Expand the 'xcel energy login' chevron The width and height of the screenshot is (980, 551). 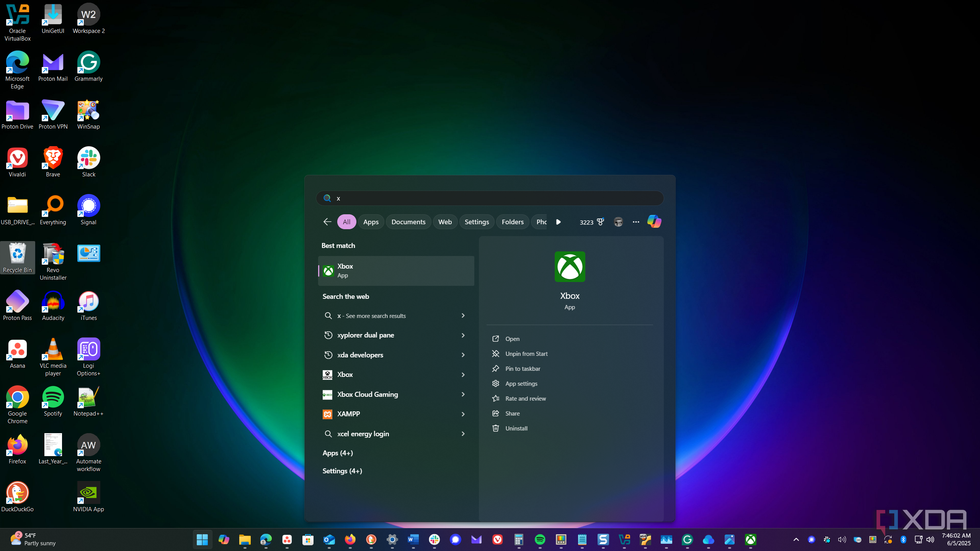click(x=463, y=434)
